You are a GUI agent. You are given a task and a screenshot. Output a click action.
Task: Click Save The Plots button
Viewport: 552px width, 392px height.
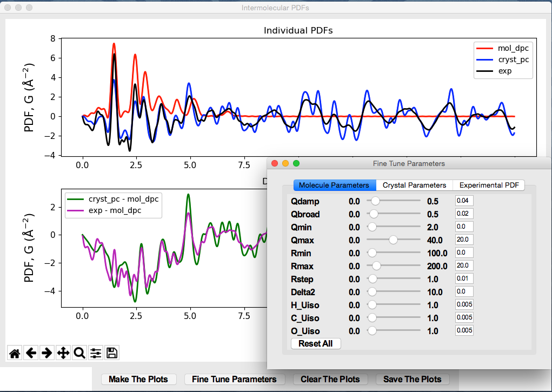click(x=412, y=380)
